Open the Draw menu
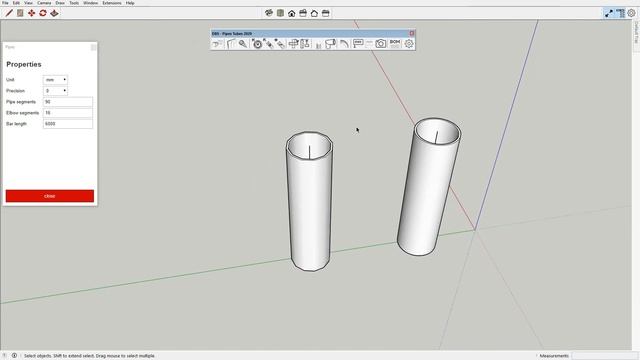 point(60,3)
